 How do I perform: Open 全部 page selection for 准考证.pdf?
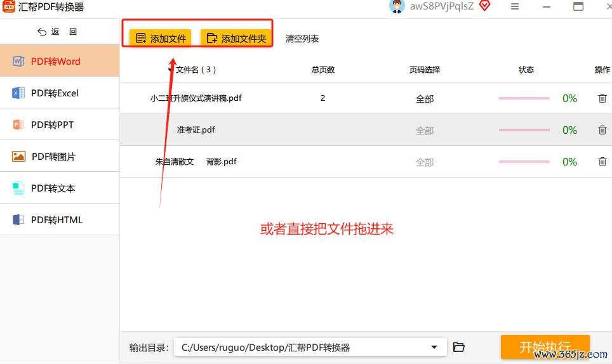pos(425,131)
